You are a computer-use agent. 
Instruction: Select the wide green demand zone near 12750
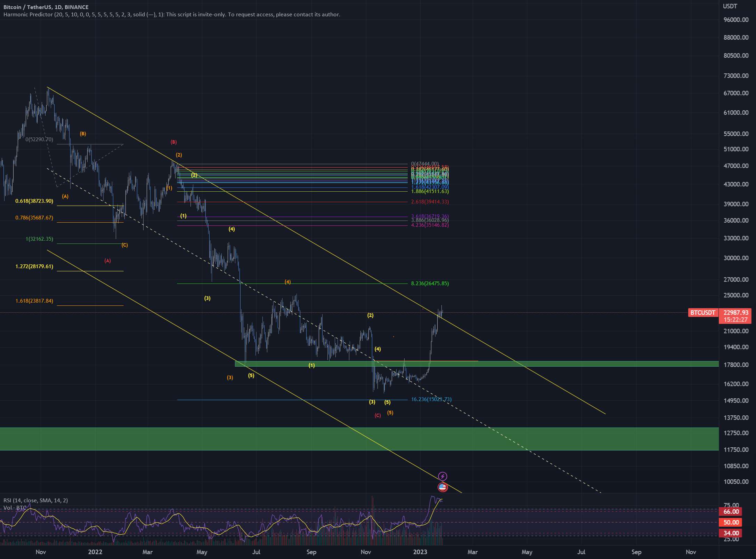pos(359,439)
